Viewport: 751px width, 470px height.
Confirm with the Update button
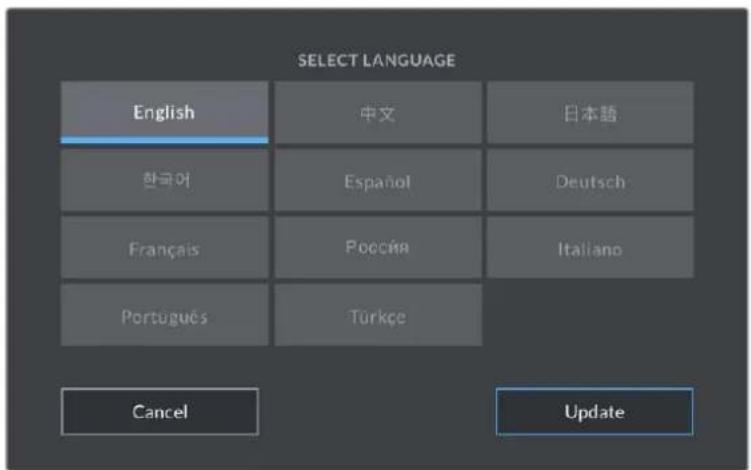coord(594,412)
